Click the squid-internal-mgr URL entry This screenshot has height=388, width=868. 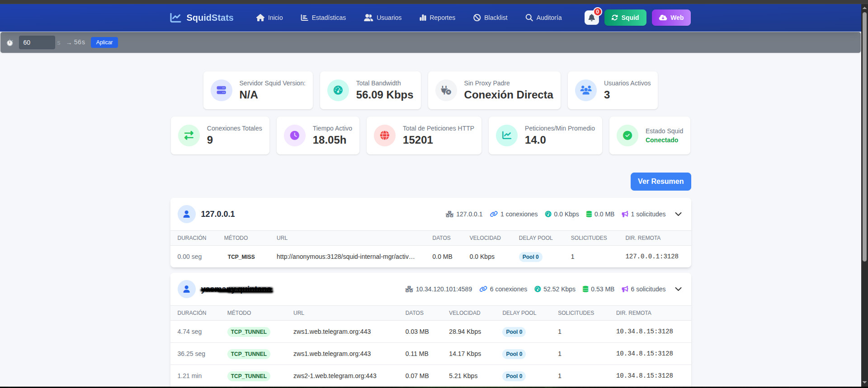tap(346, 257)
